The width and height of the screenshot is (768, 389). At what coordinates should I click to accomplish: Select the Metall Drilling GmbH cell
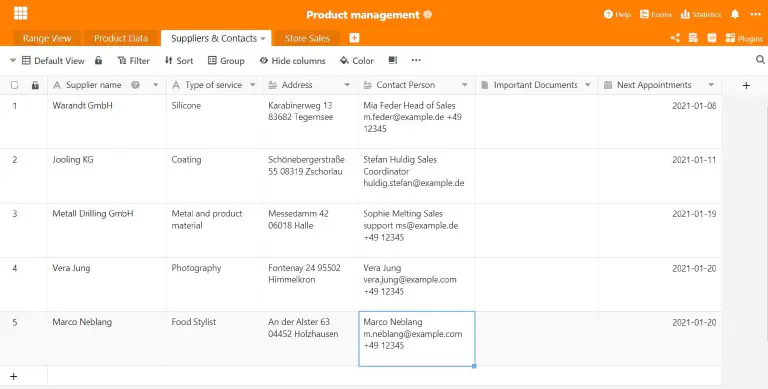pyautogui.click(x=107, y=230)
